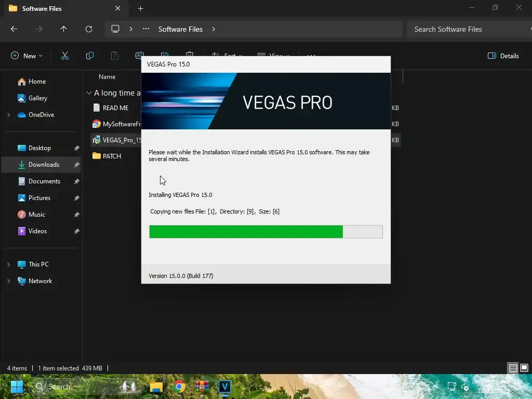The height and width of the screenshot is (399, 532).
Task: Go back using the back arrow
Action: [x=14, y=29]
